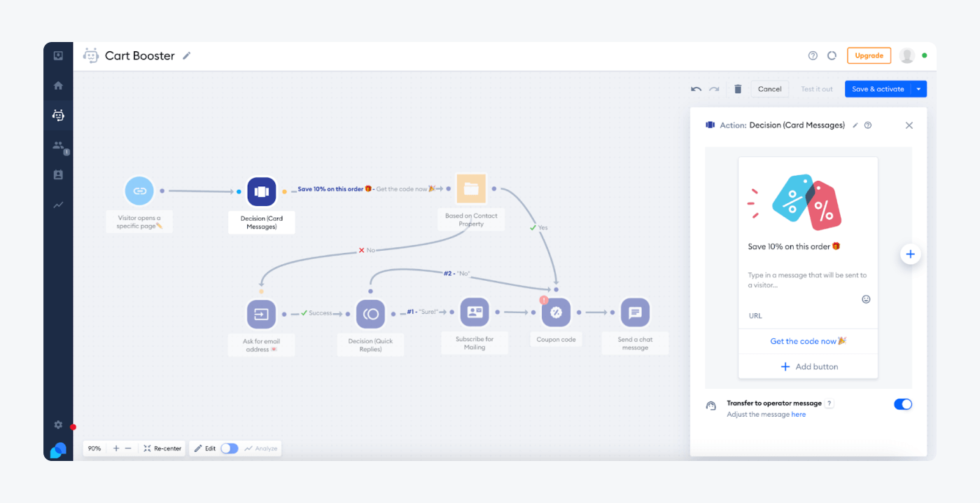Delete using the trash icon
Image resolution: width=980 pixels, height=503 pixels.
tap(738, 89)
